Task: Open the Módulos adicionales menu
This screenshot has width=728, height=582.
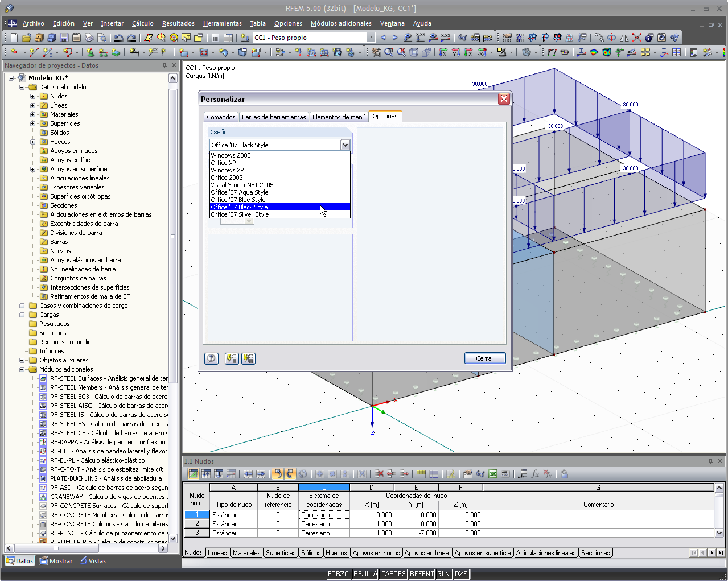Action: tap(341, 23)
